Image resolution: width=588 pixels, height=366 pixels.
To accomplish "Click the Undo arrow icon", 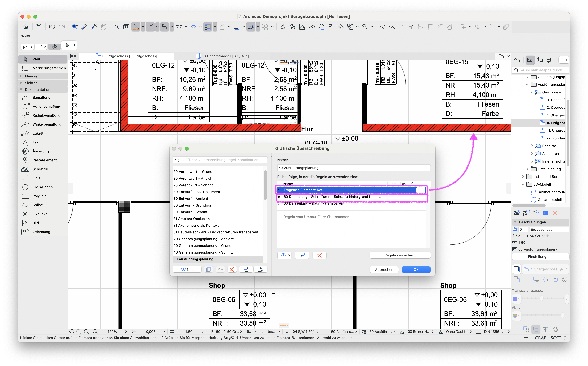I will click(52, 27).
